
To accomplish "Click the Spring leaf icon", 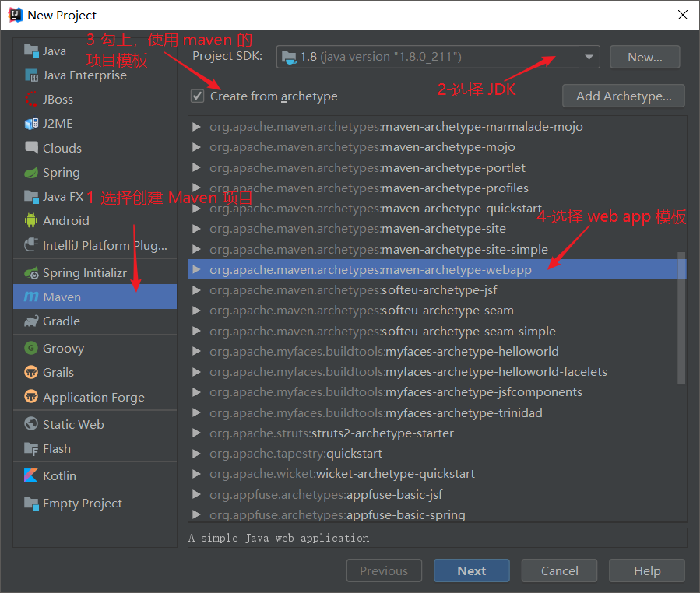I will tap(31, 172).
